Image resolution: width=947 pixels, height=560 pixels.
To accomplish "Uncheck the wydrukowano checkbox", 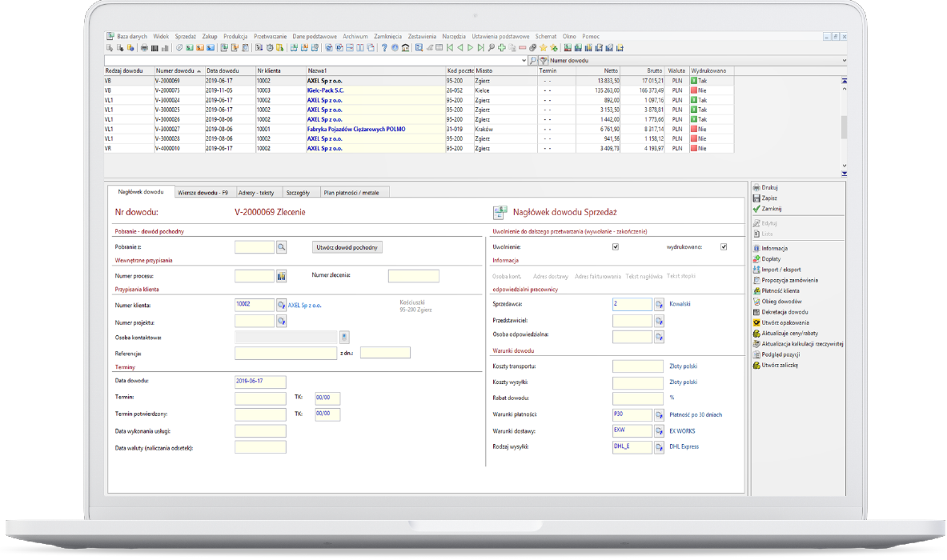I will [x=724, y=247].
